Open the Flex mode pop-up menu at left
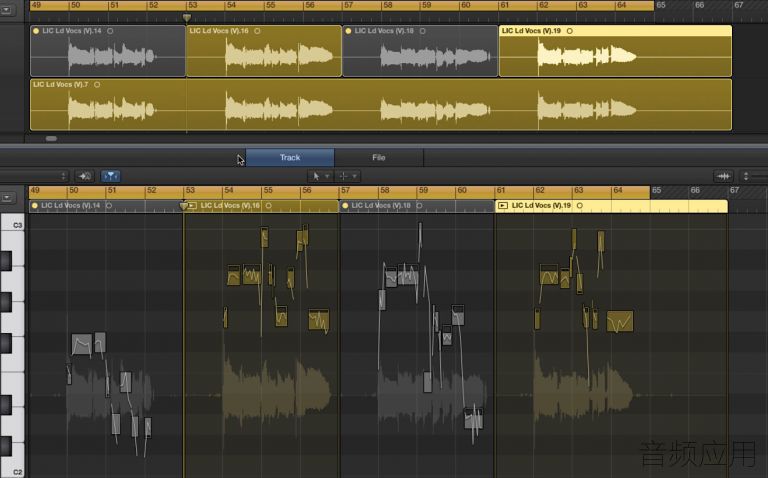768x478 pixels. click(33, 176)
